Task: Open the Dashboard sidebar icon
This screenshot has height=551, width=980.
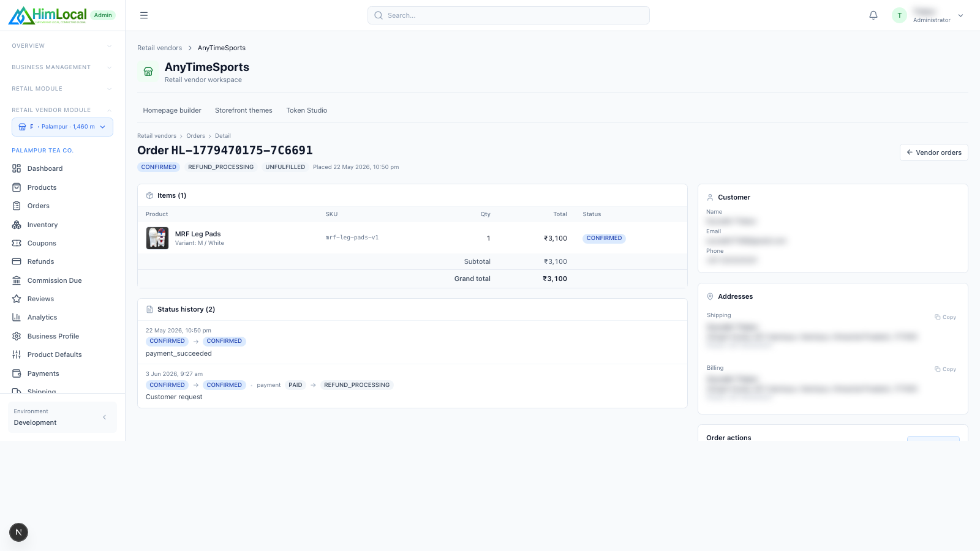Action: [x=17, y=168]
